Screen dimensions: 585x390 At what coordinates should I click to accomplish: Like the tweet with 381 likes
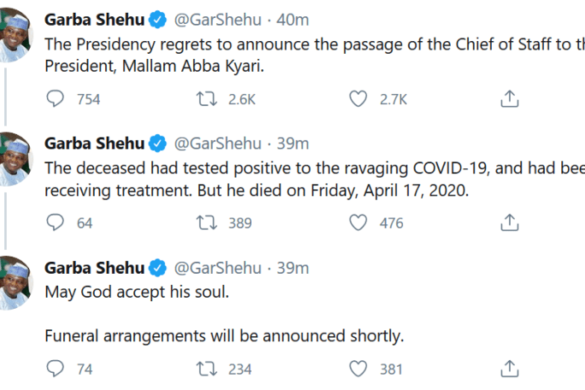(x=358, y=369)
